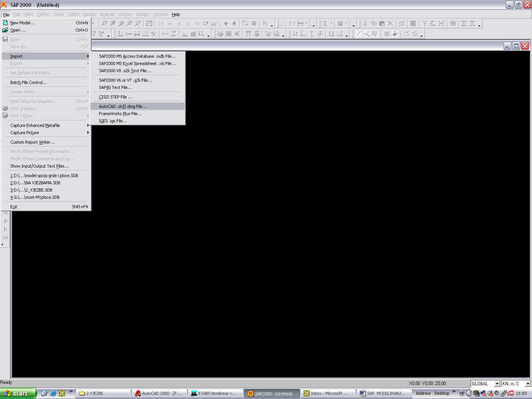Expand the taskbar quick launch chevron
This screenshot has width=532, height=399.
click(71, 391)
